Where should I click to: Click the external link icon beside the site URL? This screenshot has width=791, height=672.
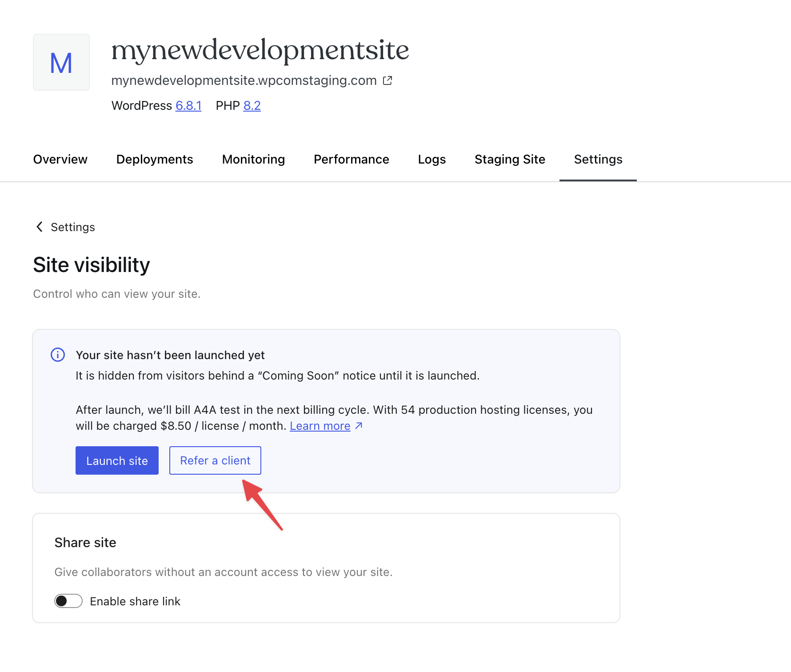pos(388,80)
